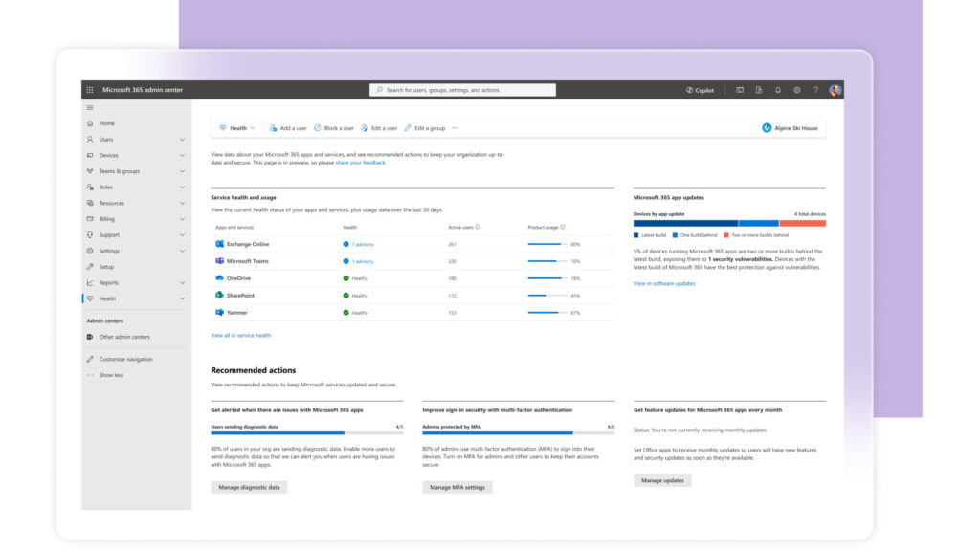Open notifications via the bell icon
This screenshot has width=980, height=551.
778,89
